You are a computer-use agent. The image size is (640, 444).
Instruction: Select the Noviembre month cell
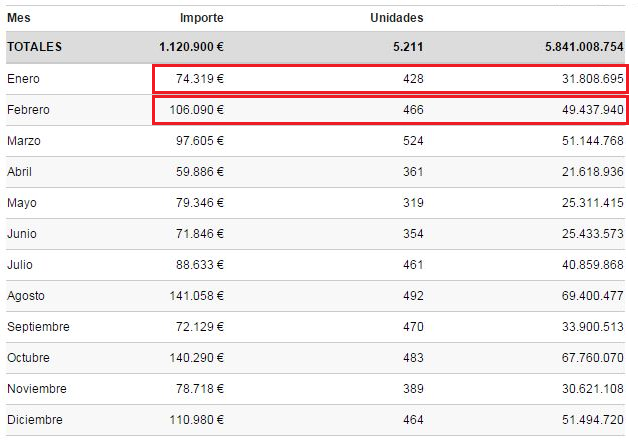point(35,389)
